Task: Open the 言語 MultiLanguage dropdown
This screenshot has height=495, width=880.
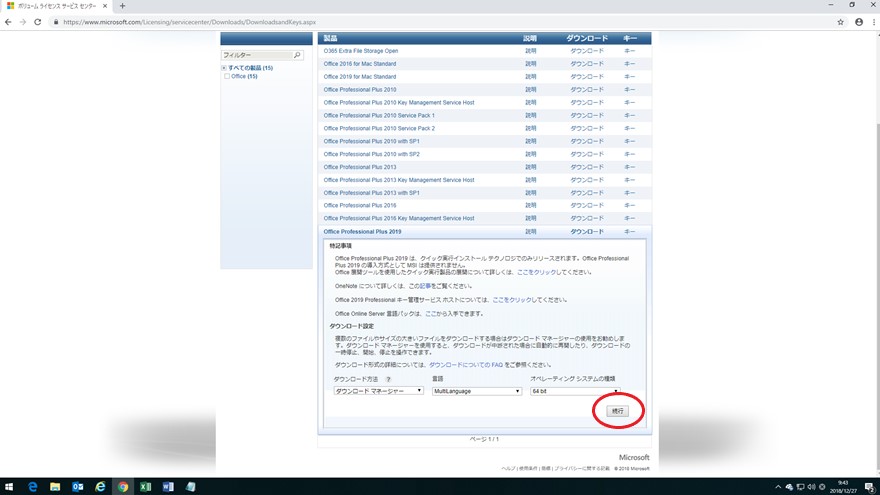Action: point(477,391)
